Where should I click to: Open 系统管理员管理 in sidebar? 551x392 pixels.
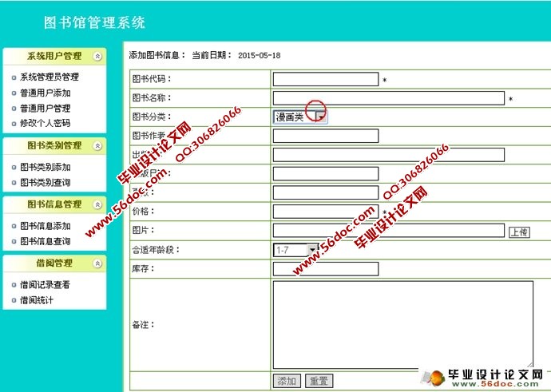pyautogui.click(x=50, y=77)
